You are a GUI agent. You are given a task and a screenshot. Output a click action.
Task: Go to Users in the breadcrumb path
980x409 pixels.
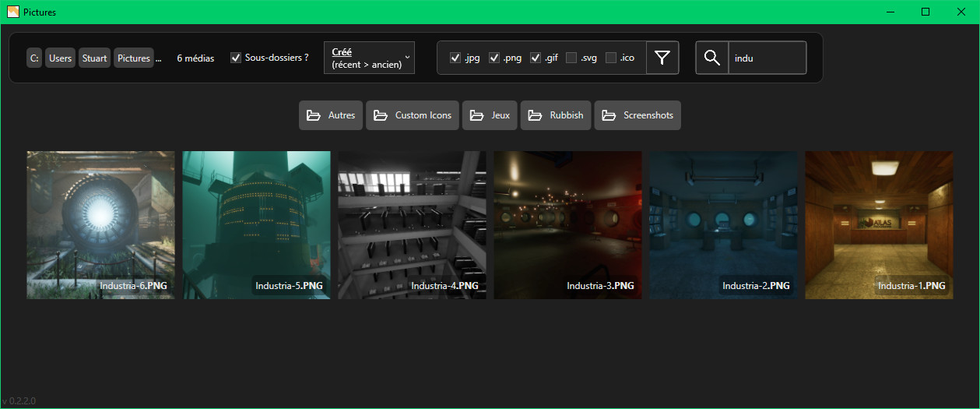tap(60, 58)
